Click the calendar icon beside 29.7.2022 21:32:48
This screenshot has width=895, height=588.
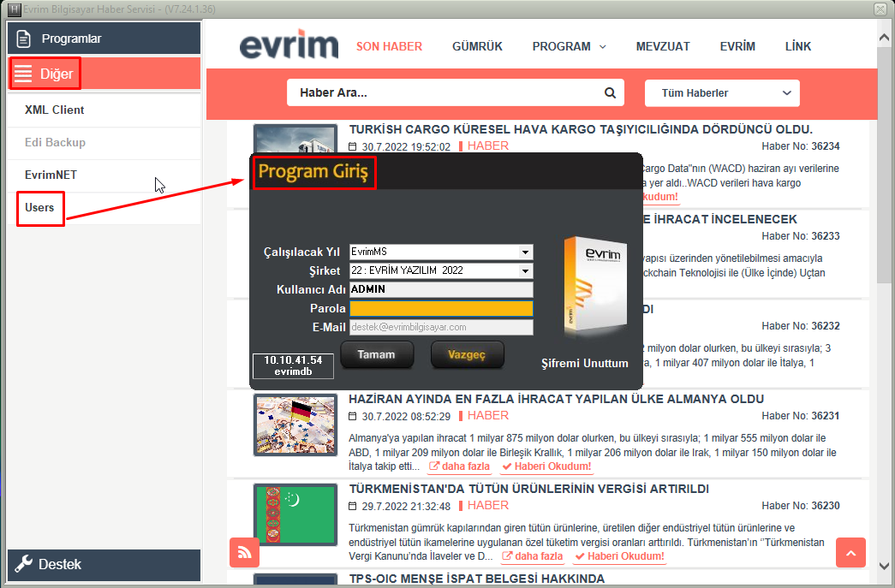[353, 506]
